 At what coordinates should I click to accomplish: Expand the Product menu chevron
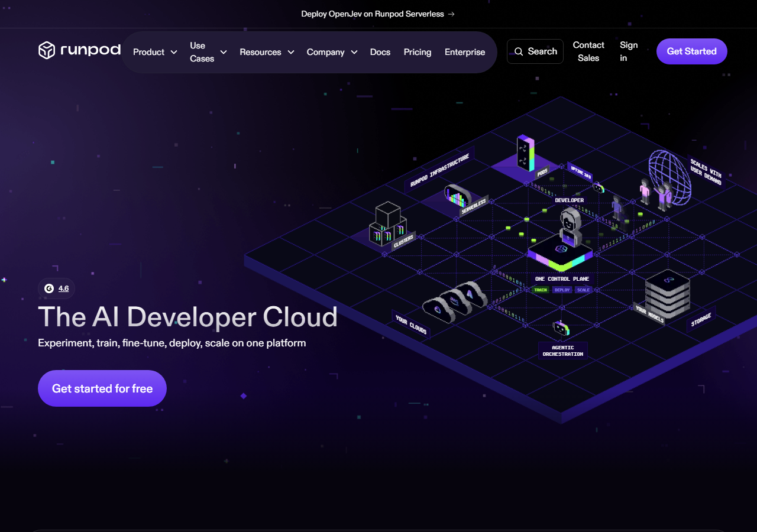coord(174,52)
